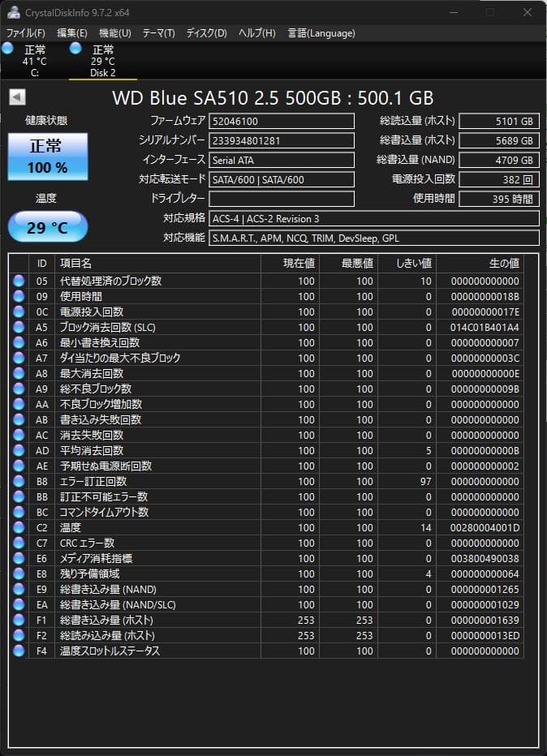Click the status icon for ID 0C

[19, 311]
